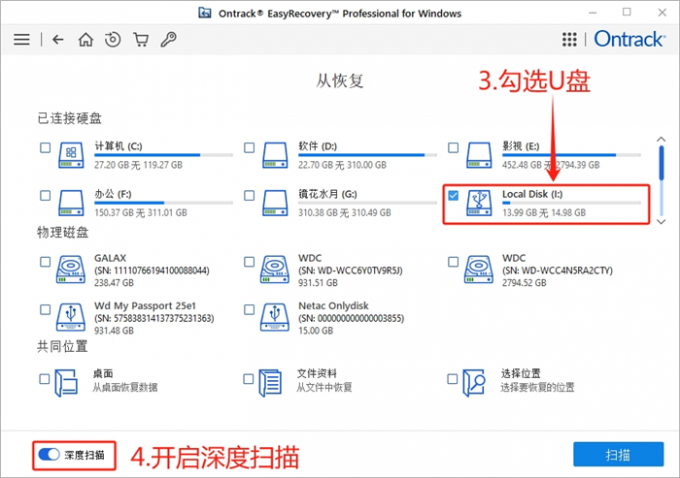Check the 桌面 location checkbox
Screen dimensions: 680x478
[44, 379]
